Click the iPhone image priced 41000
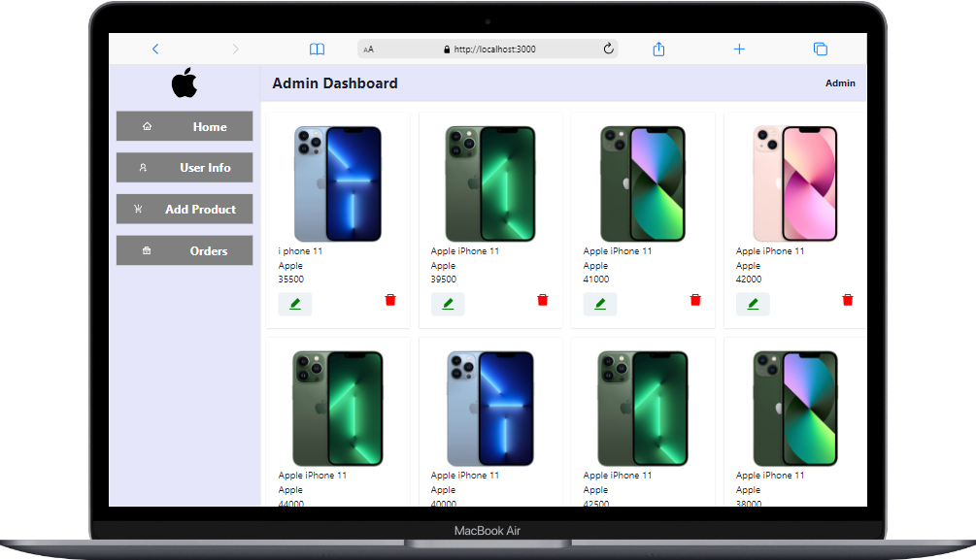 point(643,183)
